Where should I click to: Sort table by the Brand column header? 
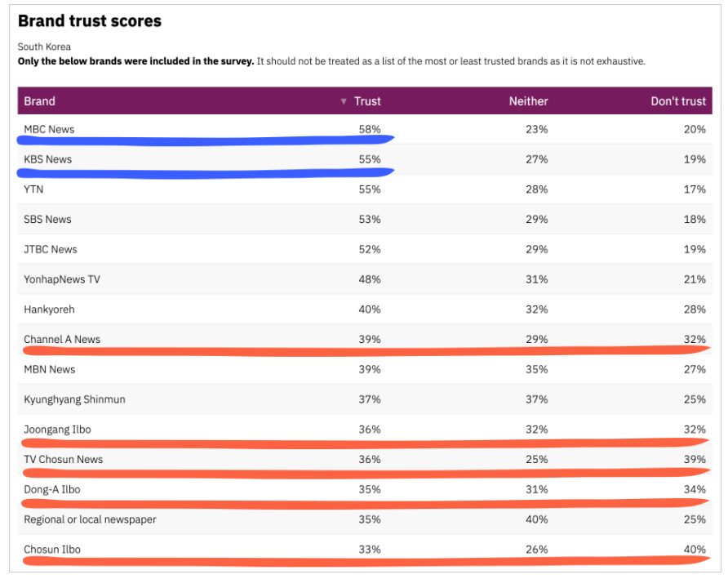pyautogui.click(x=40, y=101)
